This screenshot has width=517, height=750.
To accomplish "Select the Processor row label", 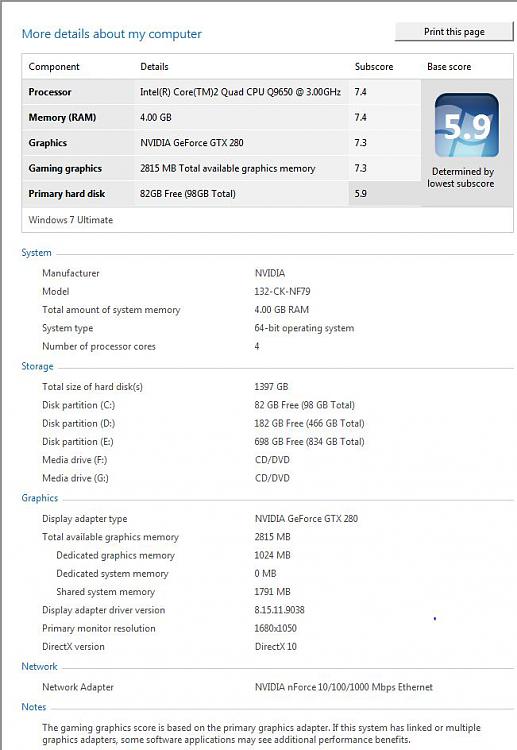I will pos(50,92).
